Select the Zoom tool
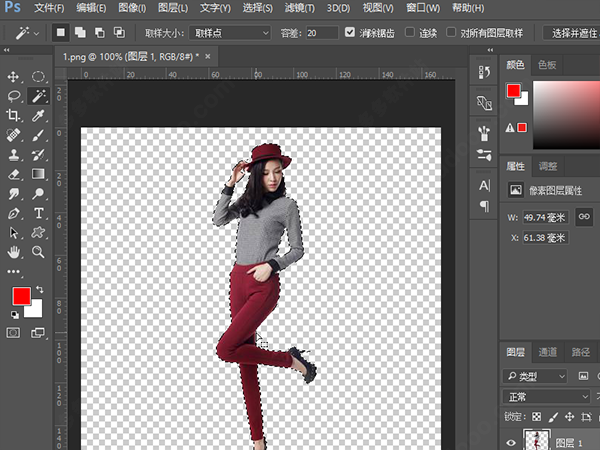This screenshot has height=450, width=600. [38, 252]
